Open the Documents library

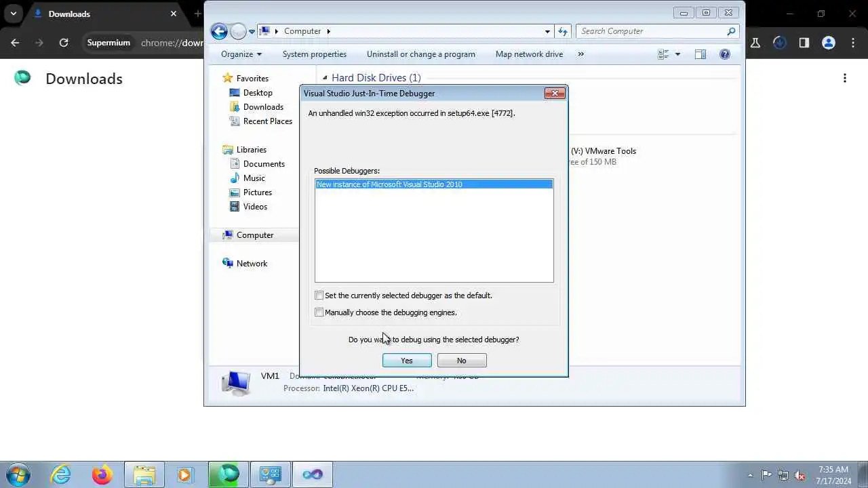click(x=264, y=164)
